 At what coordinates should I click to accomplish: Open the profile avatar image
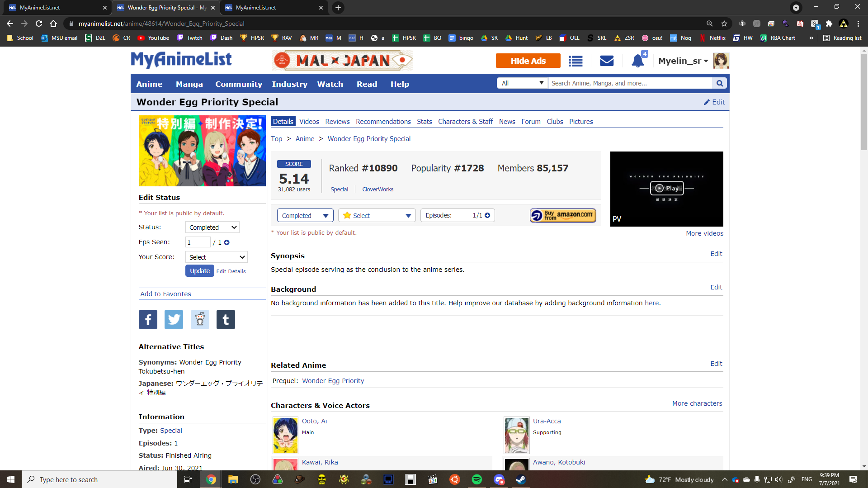tap(721, 61)
